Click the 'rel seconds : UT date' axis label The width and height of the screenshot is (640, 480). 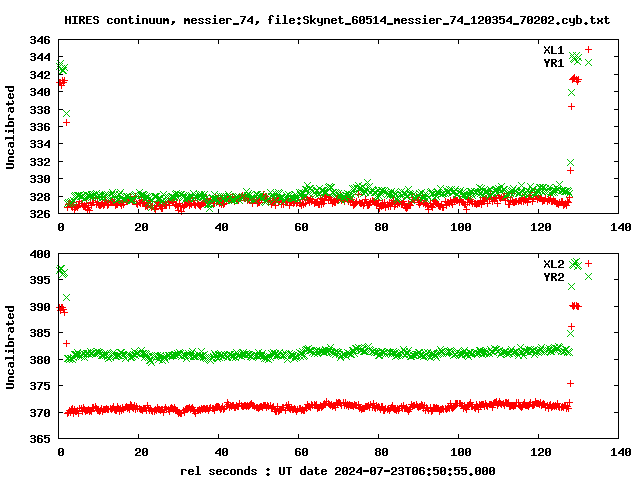[x=338, y=471]
